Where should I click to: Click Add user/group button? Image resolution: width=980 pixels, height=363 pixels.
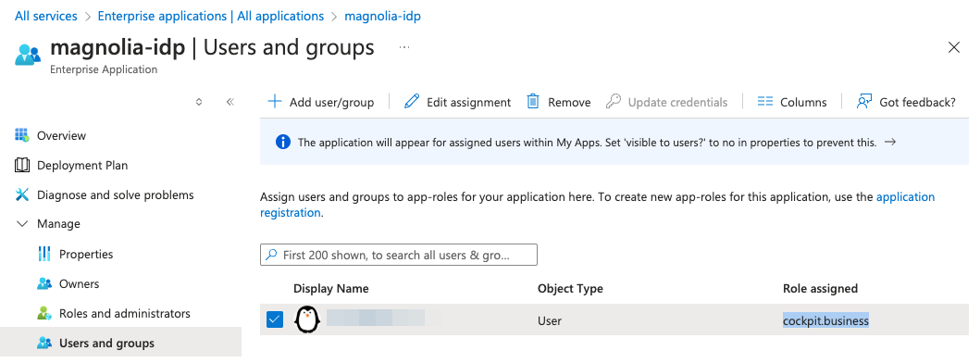(x=320, y=102)
